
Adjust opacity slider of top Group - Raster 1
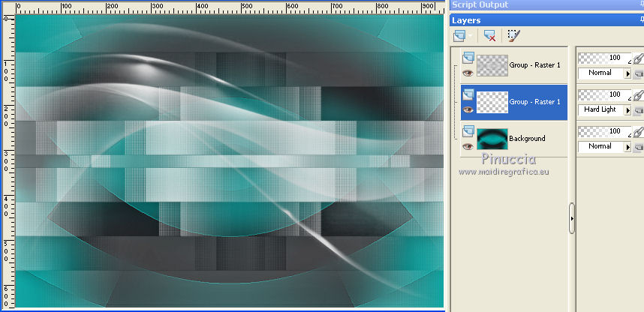[604, 58]
